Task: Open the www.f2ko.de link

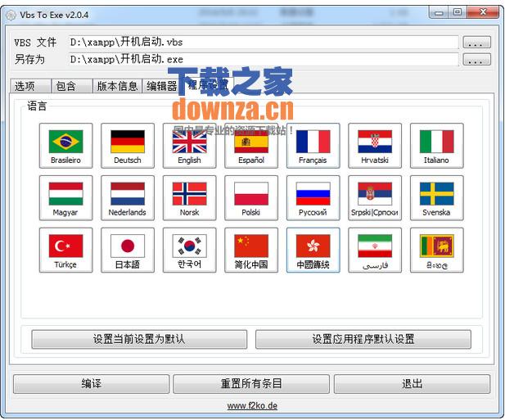Action: click(x=252, y=405)
